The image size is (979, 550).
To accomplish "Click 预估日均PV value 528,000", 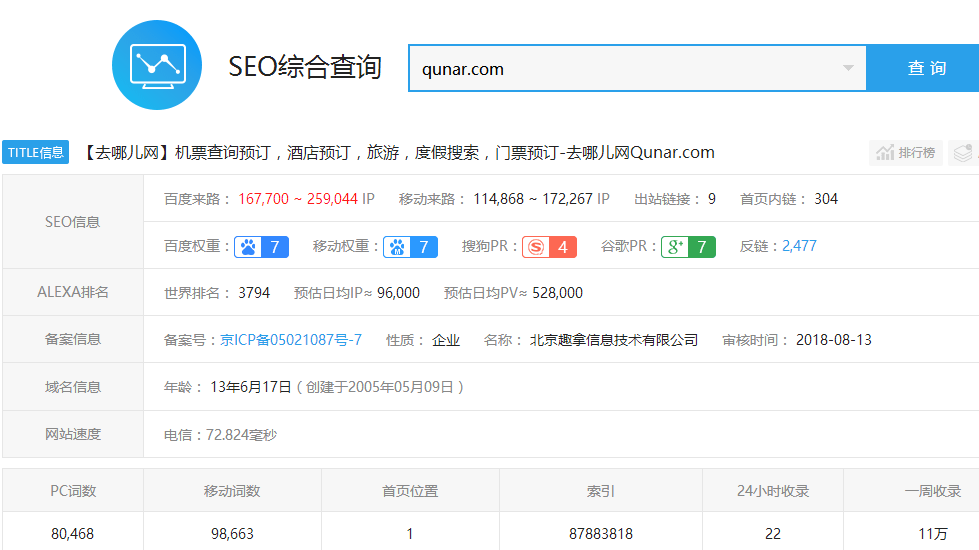I will click(x=558, y=293).
